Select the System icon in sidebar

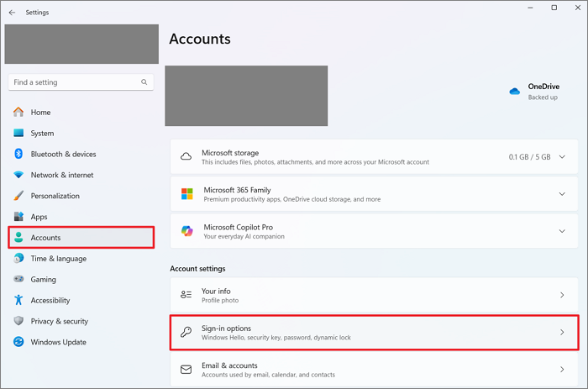point(18,134)
